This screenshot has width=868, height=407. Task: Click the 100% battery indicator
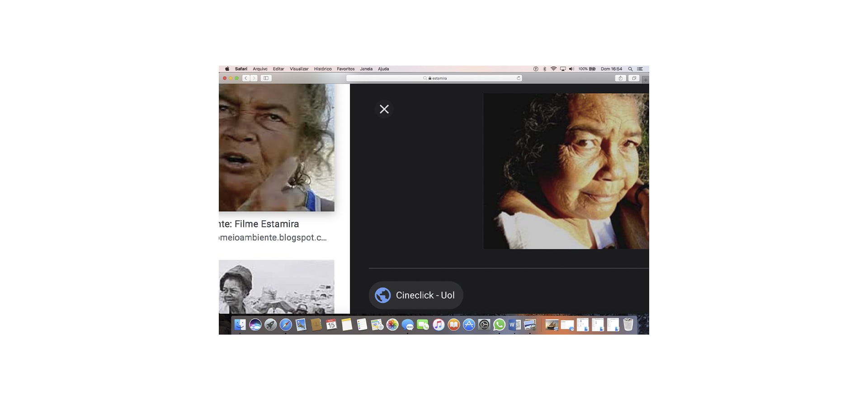pyautogui.click(x=587, y=69)
